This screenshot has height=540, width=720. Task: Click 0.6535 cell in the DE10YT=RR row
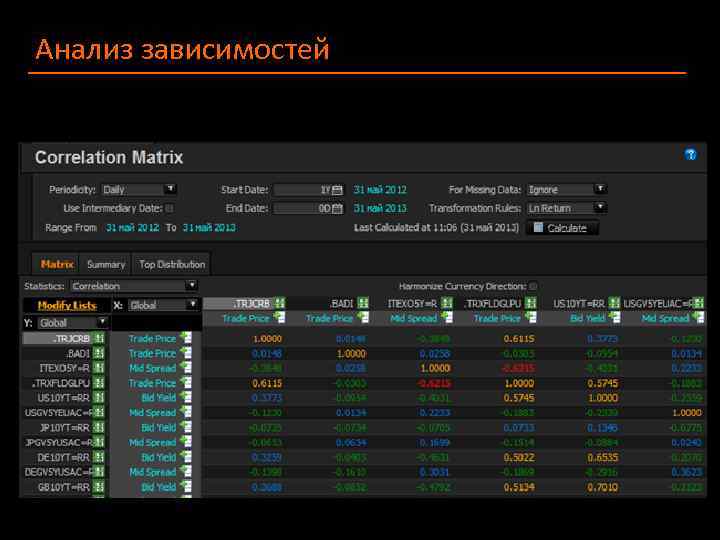tap(602, 457)
